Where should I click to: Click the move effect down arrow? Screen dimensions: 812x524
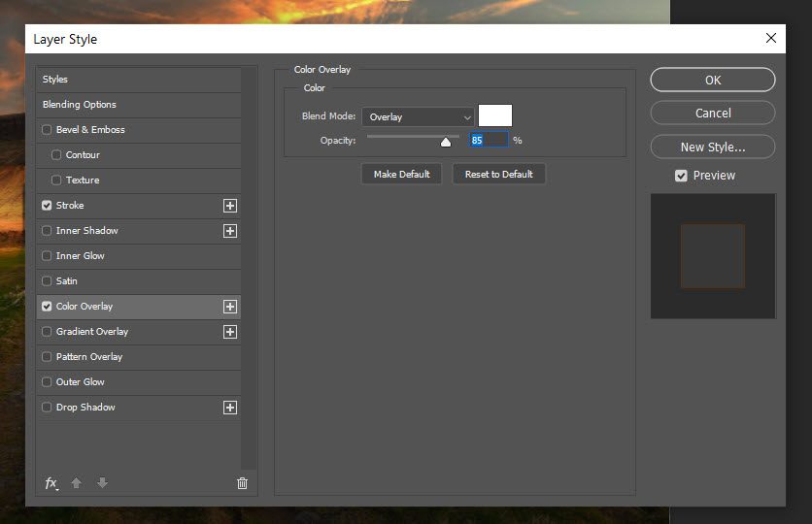pyautogui.click(x=103, y=483)
